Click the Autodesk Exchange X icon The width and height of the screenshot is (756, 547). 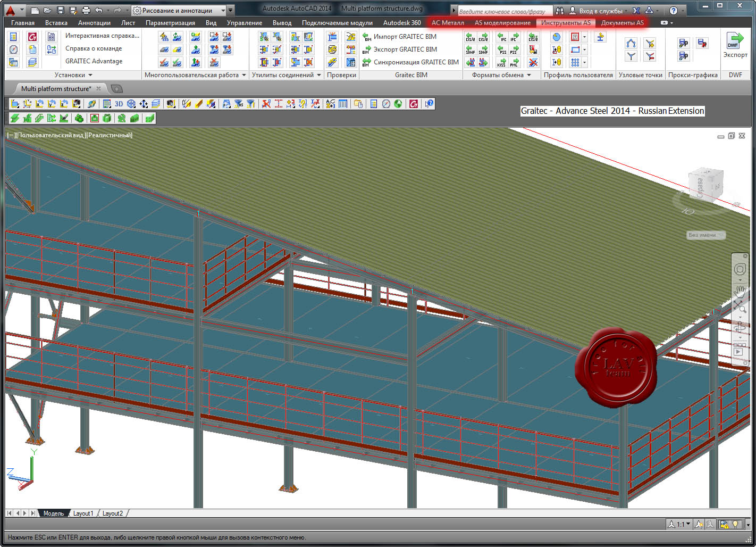(x=636, y=11)
